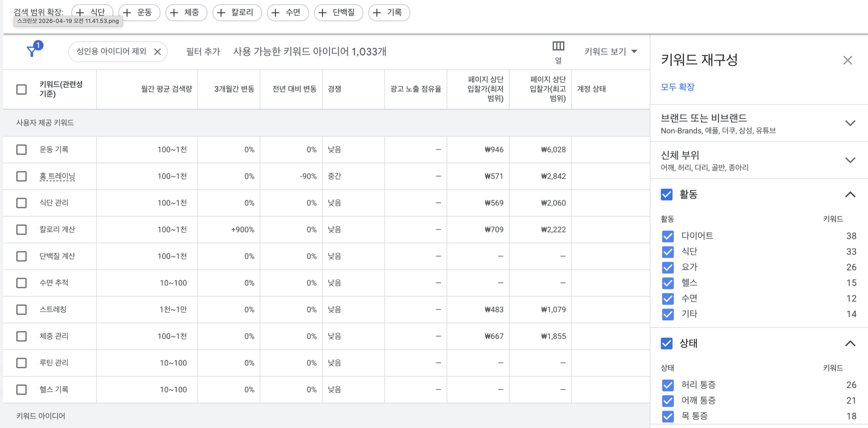Viewport: 868px width, 428px height.
Task: Expand the 브랜드 또는 비브랜드 section
Action: [851, 123]
